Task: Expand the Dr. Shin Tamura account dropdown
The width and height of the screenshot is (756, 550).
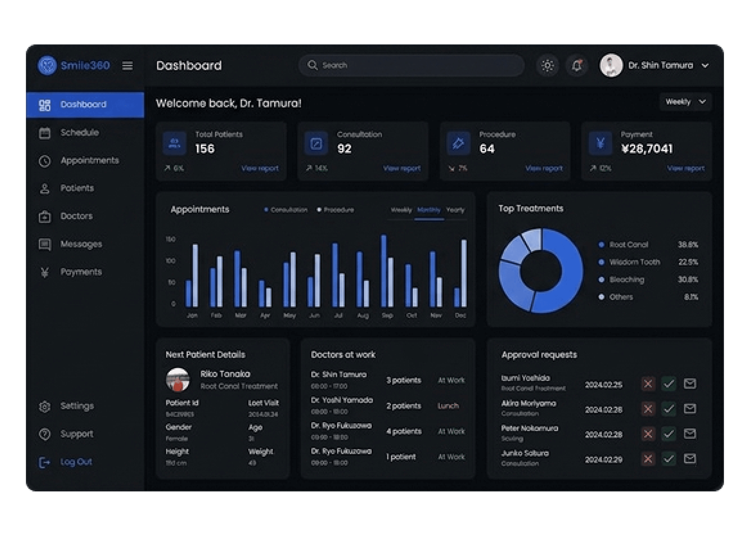Action: point(705,66)
